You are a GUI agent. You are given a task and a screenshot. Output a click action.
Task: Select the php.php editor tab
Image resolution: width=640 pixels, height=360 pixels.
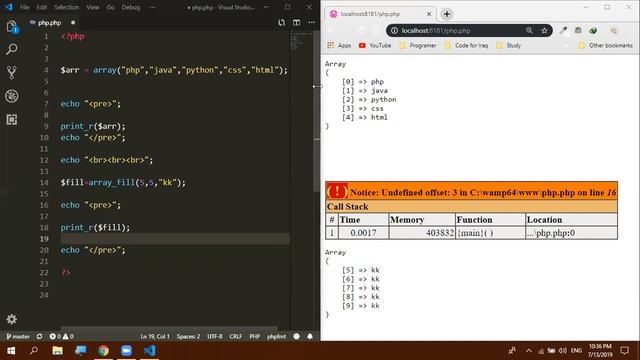(49, 23)
